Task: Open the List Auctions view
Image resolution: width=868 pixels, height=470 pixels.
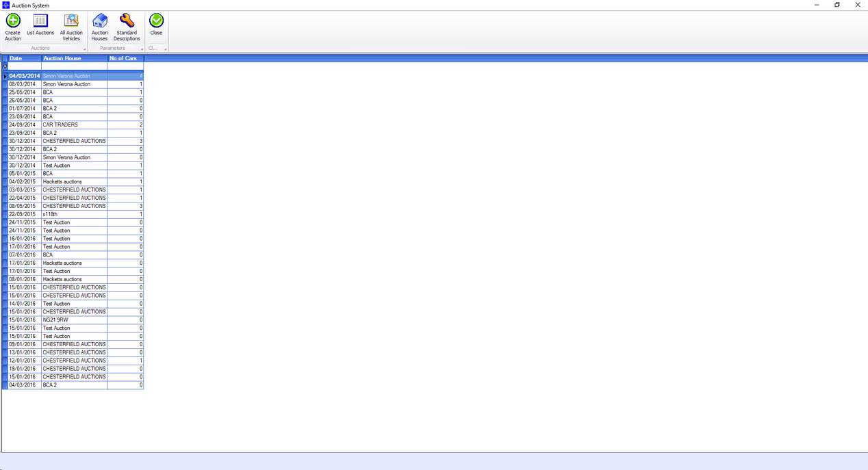Action: tap(40, 27)
